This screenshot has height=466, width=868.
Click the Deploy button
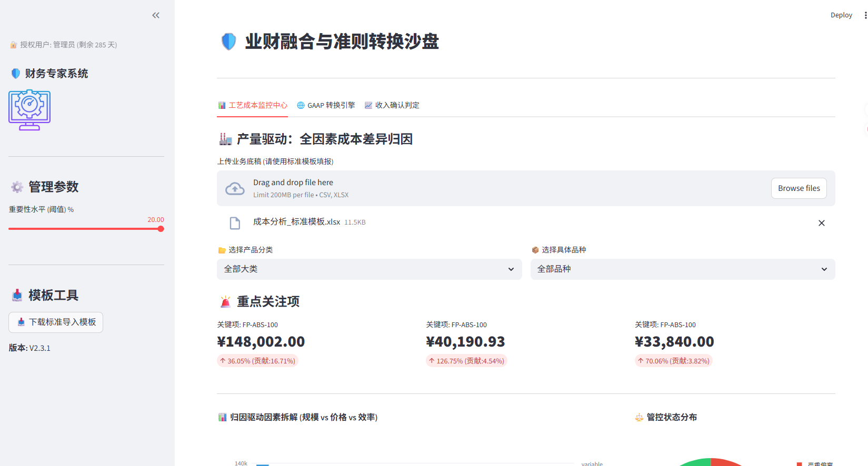coord(841,15)
